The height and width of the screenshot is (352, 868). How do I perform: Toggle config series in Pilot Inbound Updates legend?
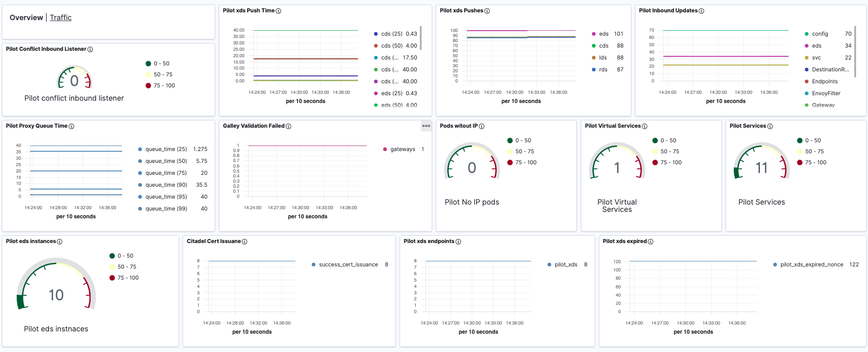point(819,34)
